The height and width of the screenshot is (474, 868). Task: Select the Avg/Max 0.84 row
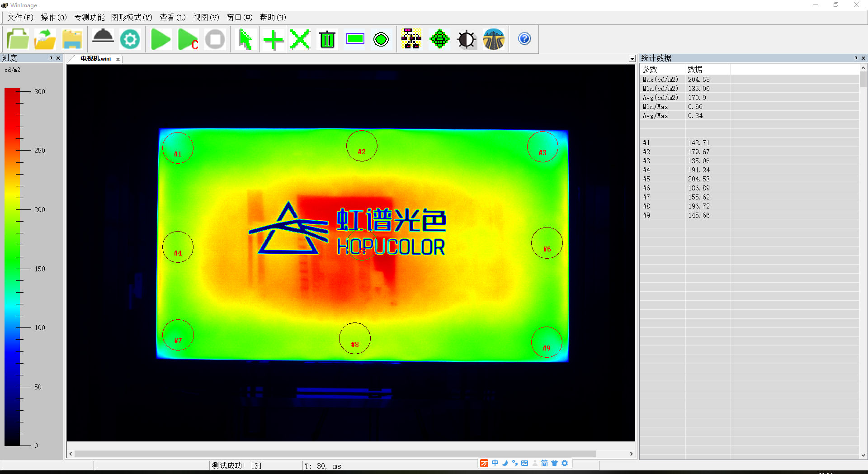click(750, 115)
